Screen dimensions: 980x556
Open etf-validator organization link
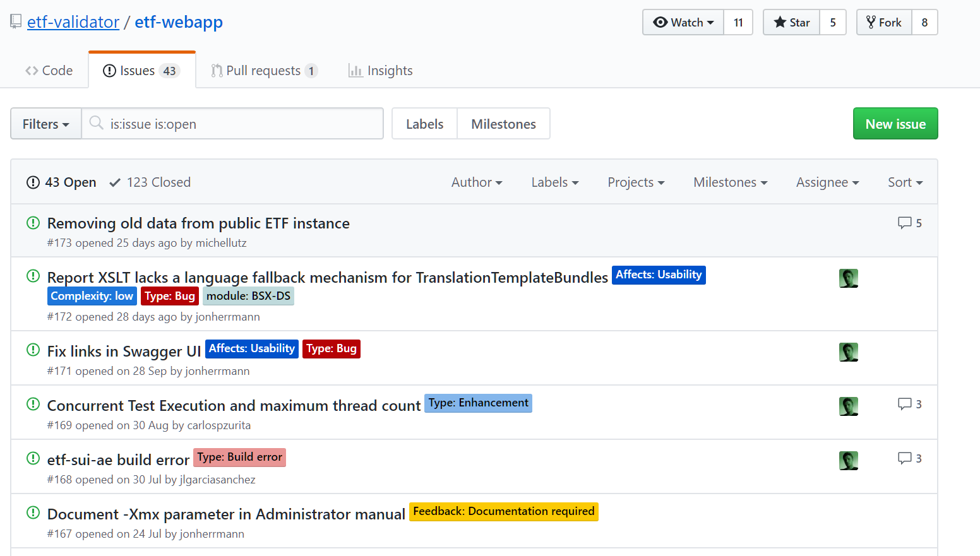73,22
